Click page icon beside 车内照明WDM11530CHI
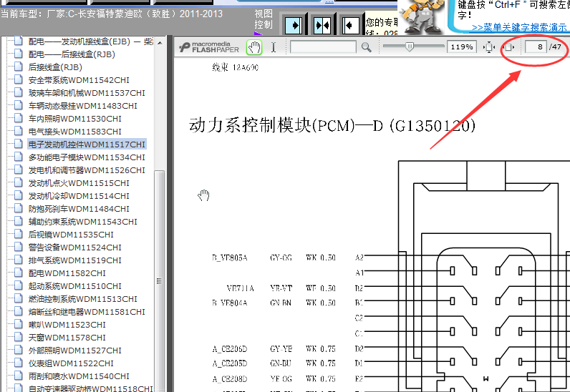The width and height of the screenshot is (570, 392). [x=18, y=118]
